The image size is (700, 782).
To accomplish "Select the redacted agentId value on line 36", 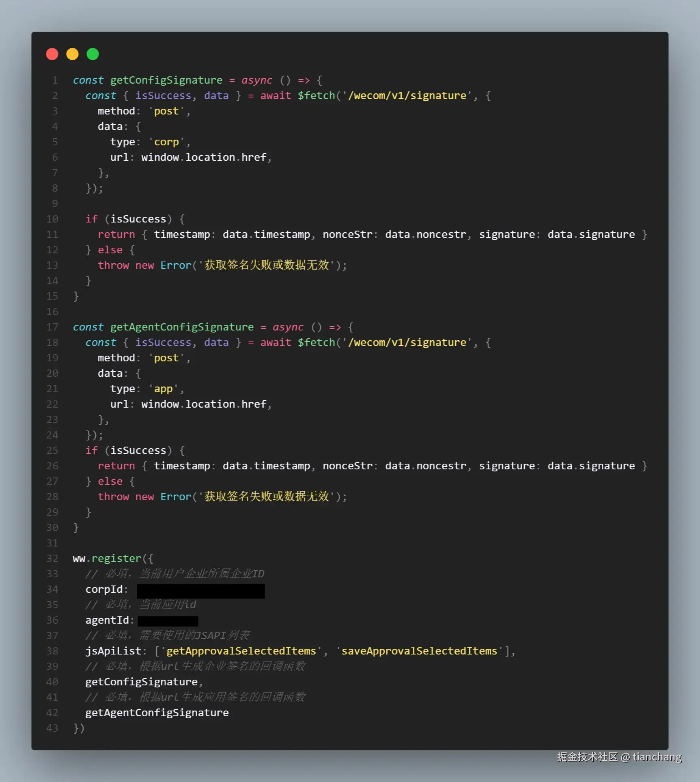I will 168,621.
